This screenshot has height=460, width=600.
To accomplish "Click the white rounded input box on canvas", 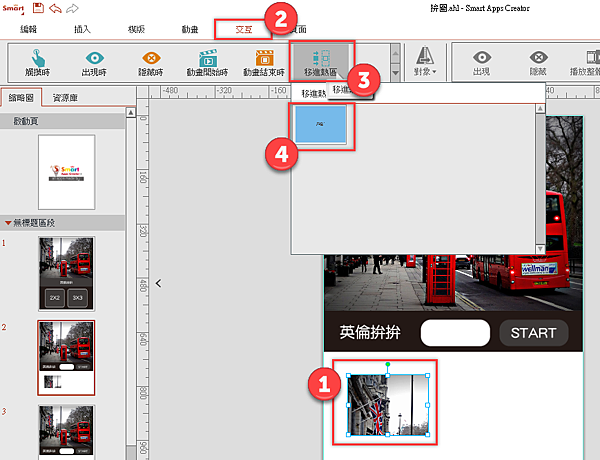I will tap(455, 333).
